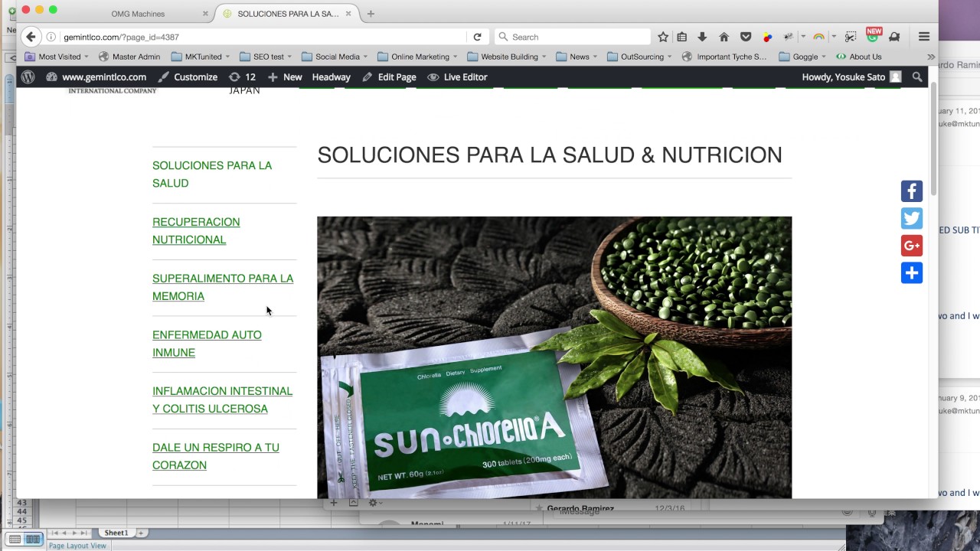The width and height of the screenshot is (980, 551).
Task: Switch spreadsheet to Page Layout view icon
Action: point(33,540)
